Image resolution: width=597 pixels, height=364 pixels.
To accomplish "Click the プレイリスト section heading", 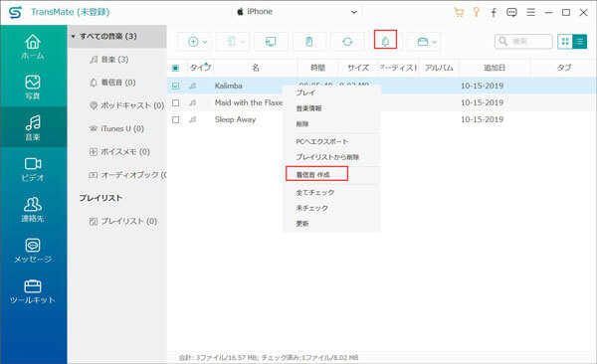I will pyautogui.click(x=100, y=198).
